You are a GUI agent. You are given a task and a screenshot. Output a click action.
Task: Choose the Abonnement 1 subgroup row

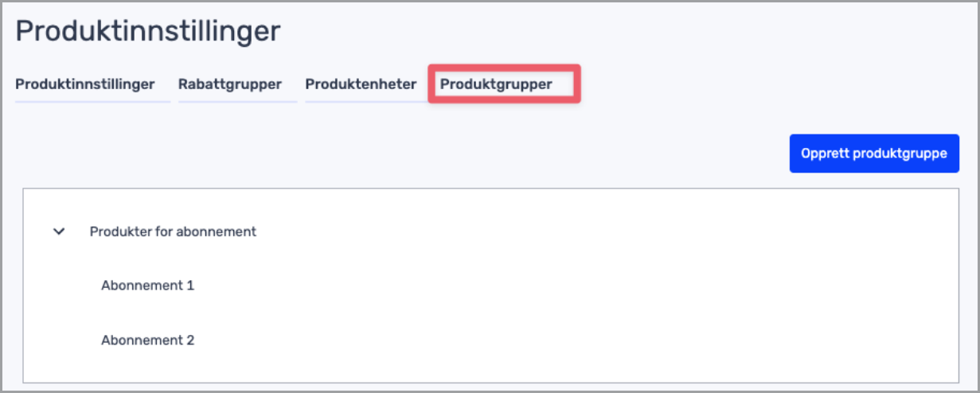pos(147,286)
